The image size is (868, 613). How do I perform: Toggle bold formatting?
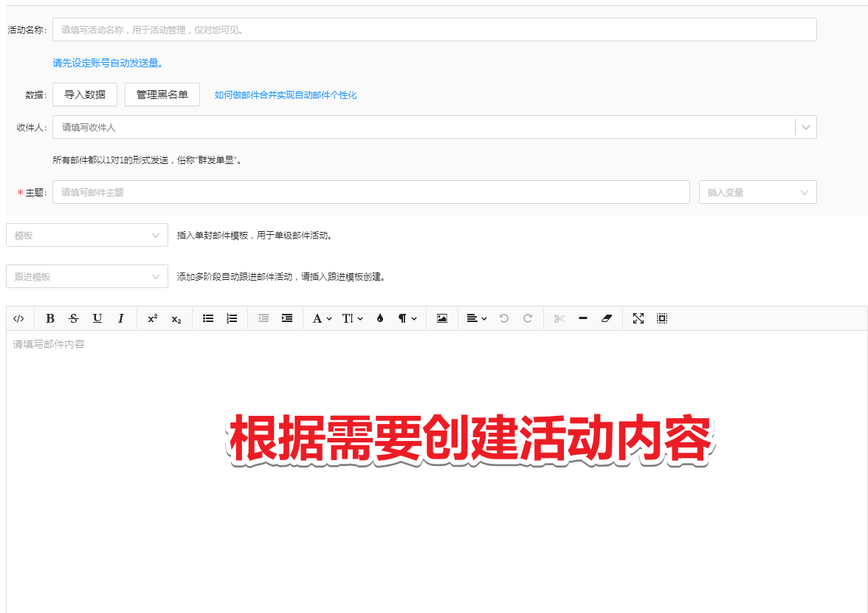50,318
